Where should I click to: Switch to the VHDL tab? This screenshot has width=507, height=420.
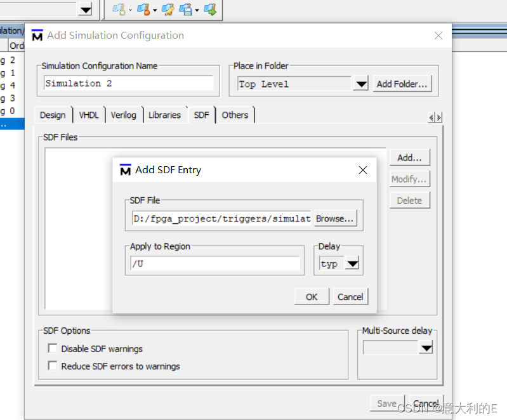89,115
